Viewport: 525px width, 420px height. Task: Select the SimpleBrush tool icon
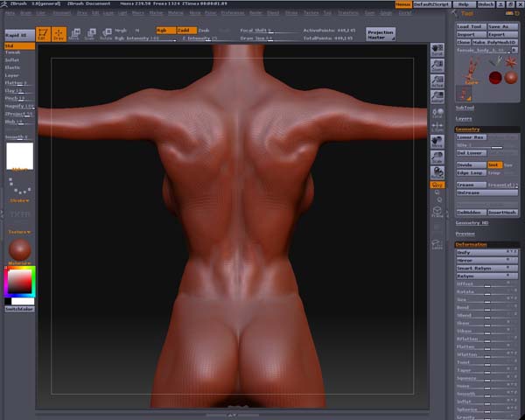point(495,61)
